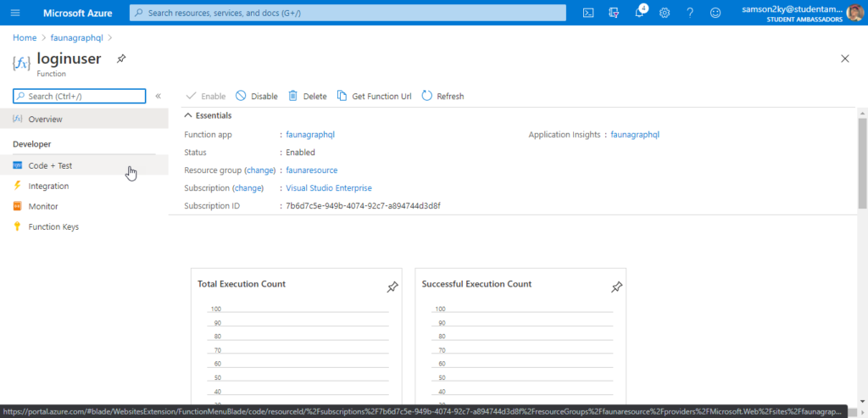Pin Successful Execution Count chart
Viewport: 868px width, 418px height.
click(x=616, y=287)
